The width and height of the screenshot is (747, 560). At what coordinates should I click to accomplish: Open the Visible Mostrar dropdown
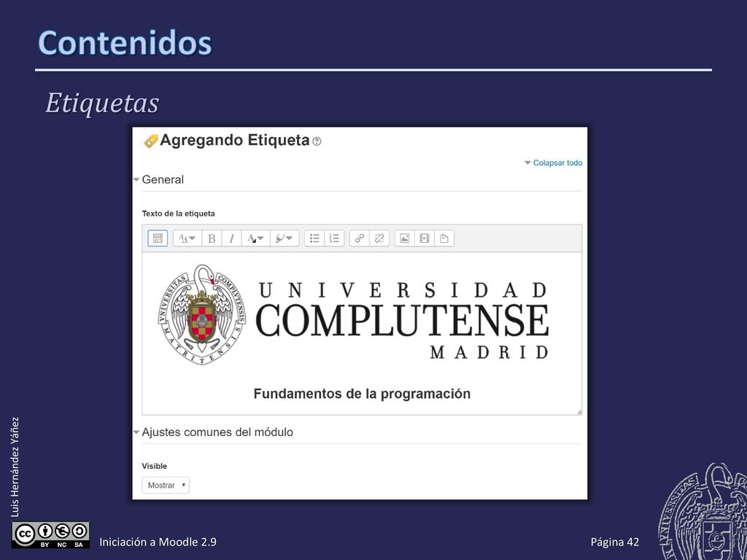(166, 485)
